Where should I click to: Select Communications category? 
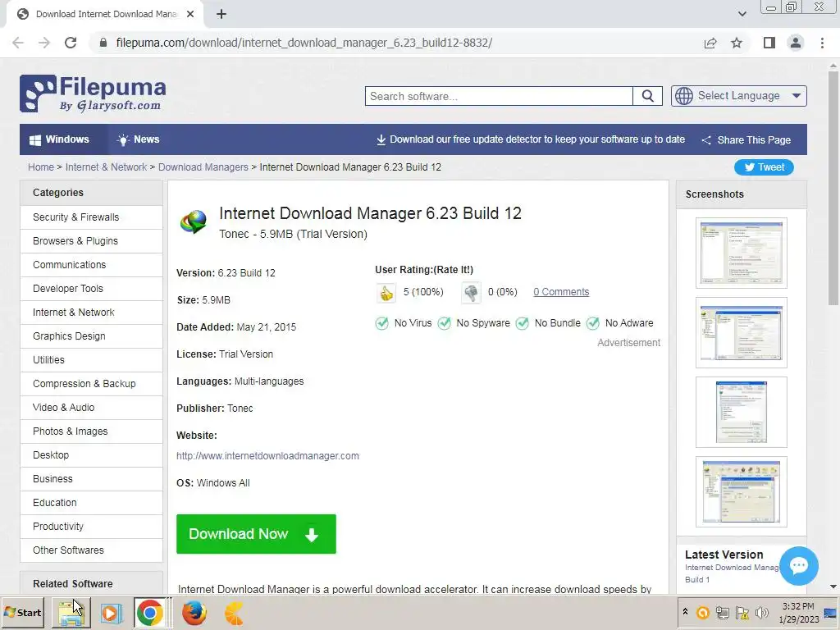[x=91, y=265]
